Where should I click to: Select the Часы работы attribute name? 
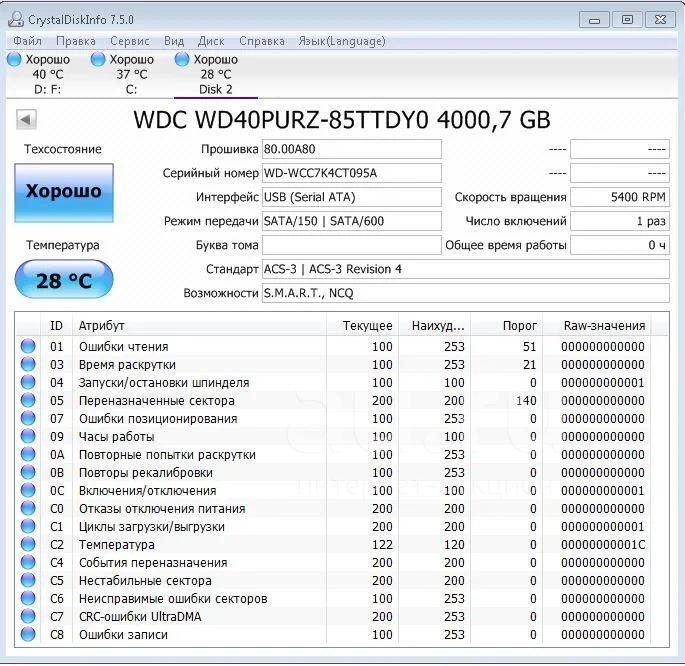(x=117, y=437)
